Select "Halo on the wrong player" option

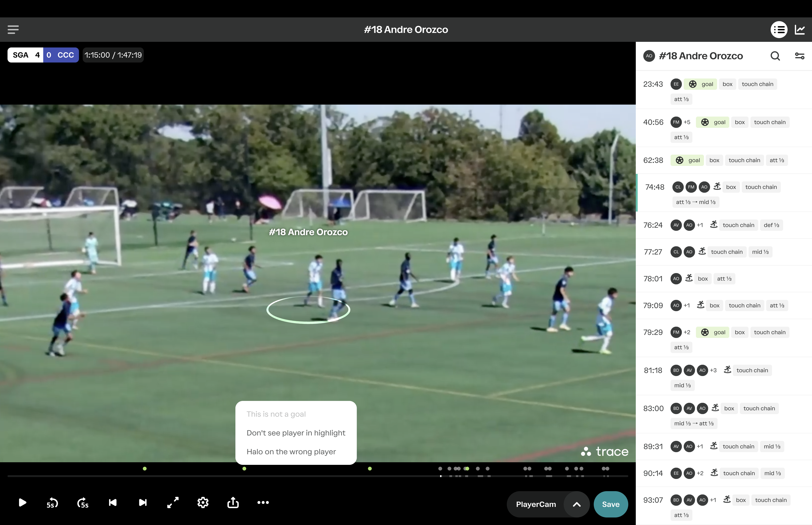[291, 452]
